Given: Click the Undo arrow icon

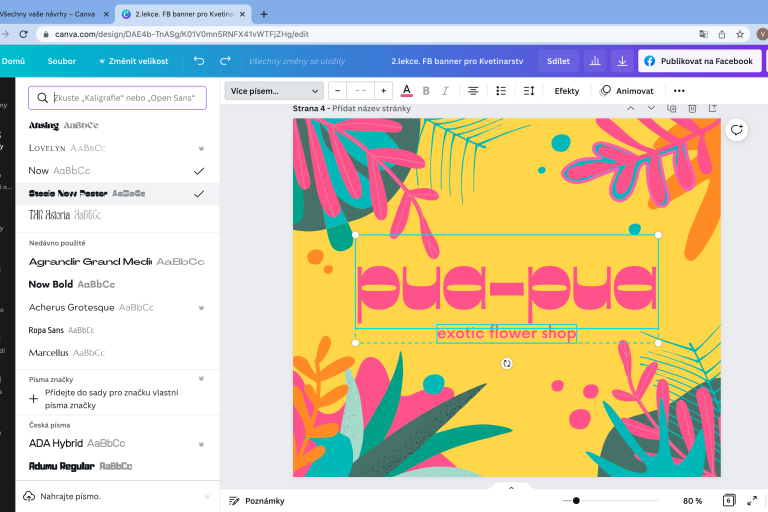Looking at the screenshot, I should click(199, 61).
